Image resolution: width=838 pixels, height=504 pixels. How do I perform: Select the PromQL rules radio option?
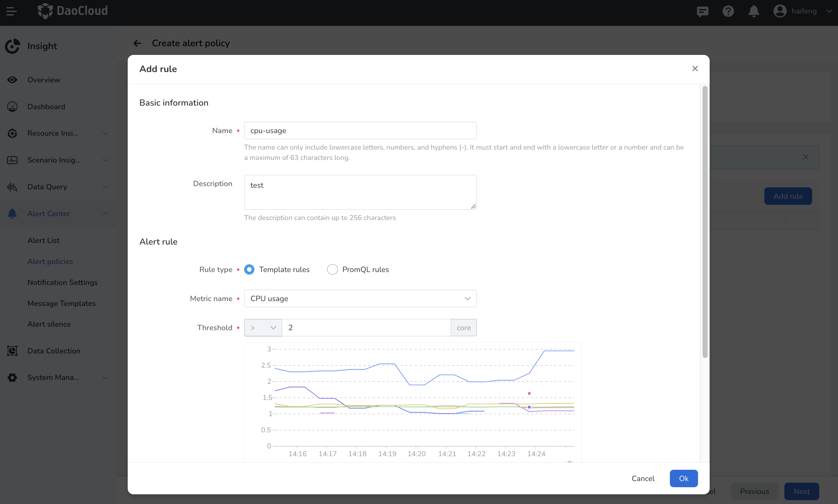pyautogui.click(x=332, y=269)
